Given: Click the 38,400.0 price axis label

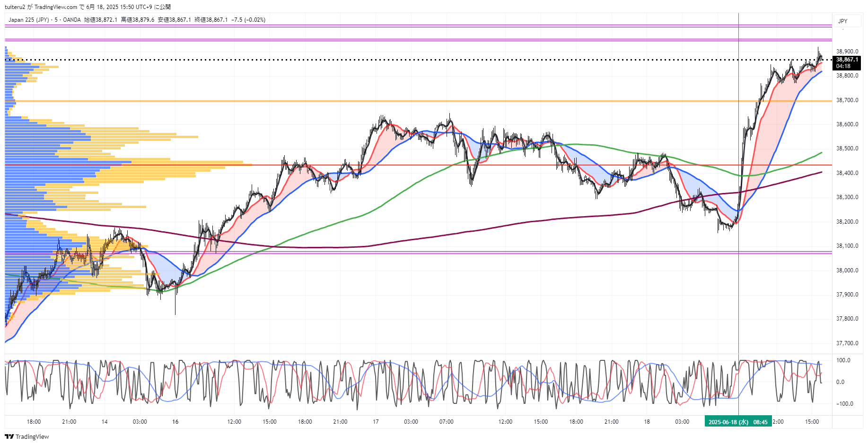Looking at the screenshot, I should click(847, 173).
